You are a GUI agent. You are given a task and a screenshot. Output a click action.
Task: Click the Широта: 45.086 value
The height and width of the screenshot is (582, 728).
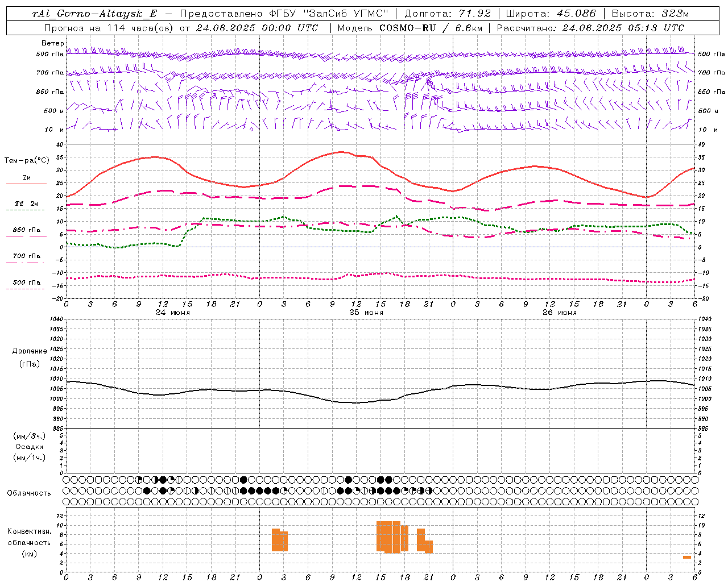551,14
